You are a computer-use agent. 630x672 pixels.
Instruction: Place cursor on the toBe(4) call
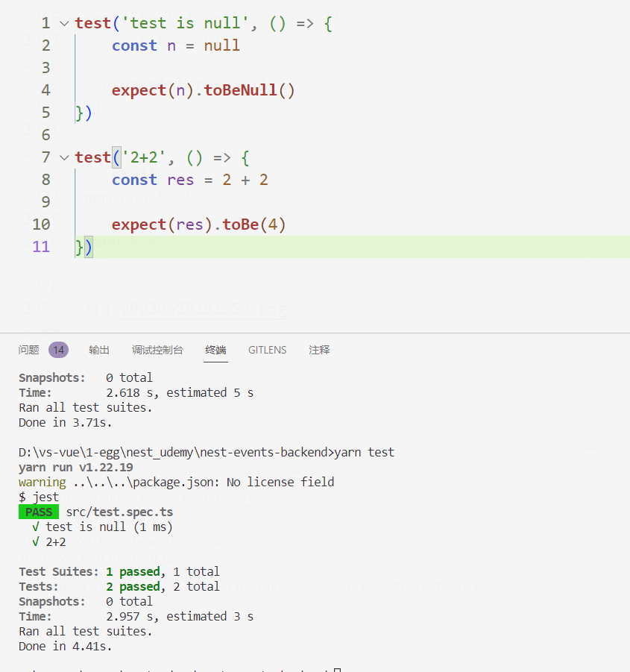(249, 224)
